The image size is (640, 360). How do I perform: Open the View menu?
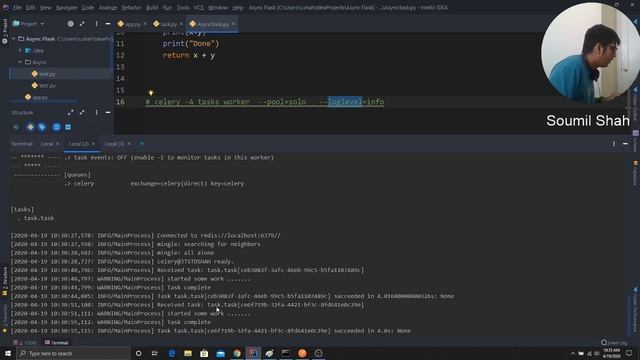[x=45, y=7]
